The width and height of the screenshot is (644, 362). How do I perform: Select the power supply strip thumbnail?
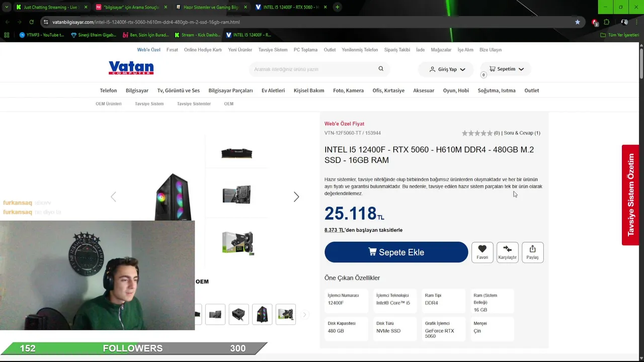(x=238, y=314)
